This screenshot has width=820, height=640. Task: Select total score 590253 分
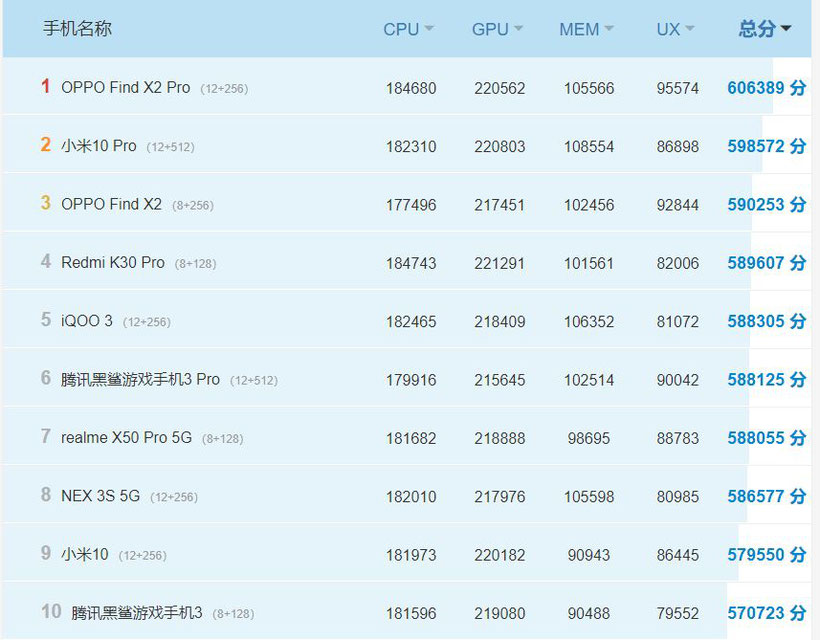tap(766, 204)
